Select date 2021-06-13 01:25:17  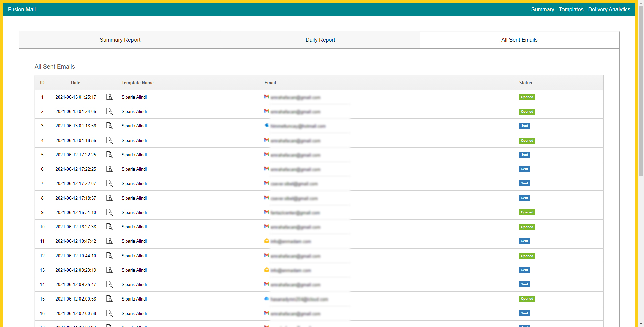[76, 97]
